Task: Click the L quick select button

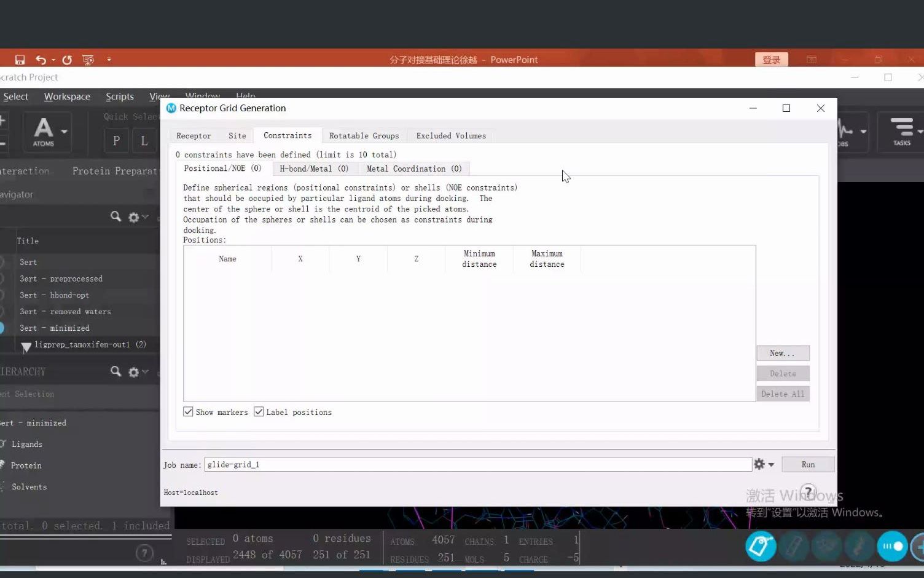Action: [144, 140]
